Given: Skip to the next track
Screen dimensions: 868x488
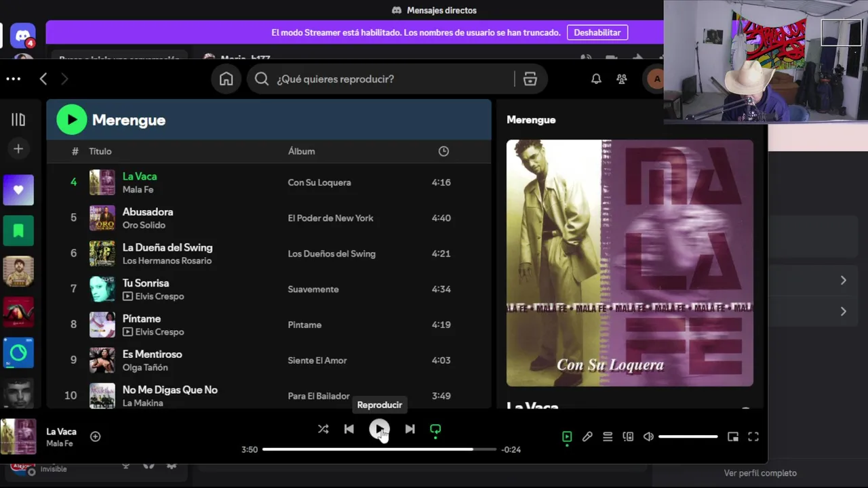Looking at the screenshot, I should pos(410,429).
